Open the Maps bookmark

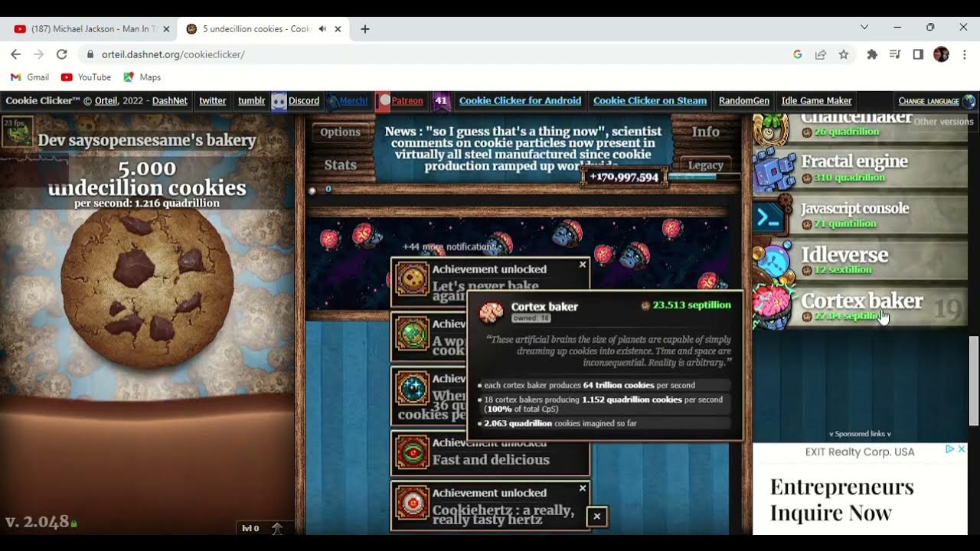(142, 77)
